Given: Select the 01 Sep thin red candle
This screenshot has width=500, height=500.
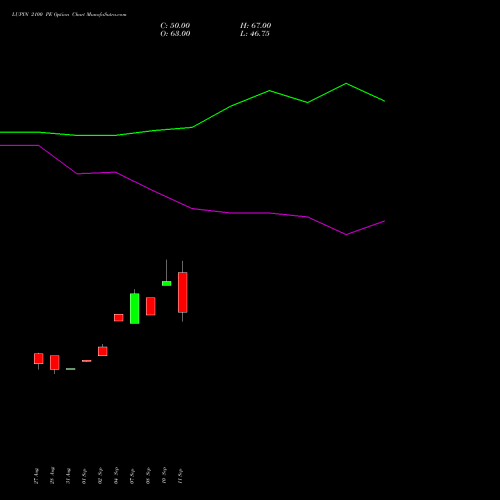Looking at the screenshot, I should click(x=87, y=361).
